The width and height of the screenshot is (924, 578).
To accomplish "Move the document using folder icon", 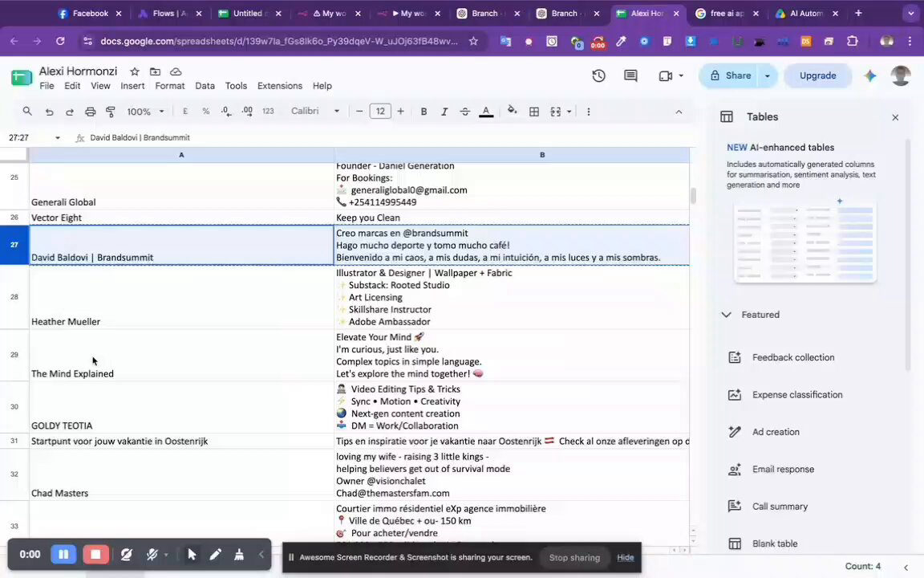I will coord(155,71).
